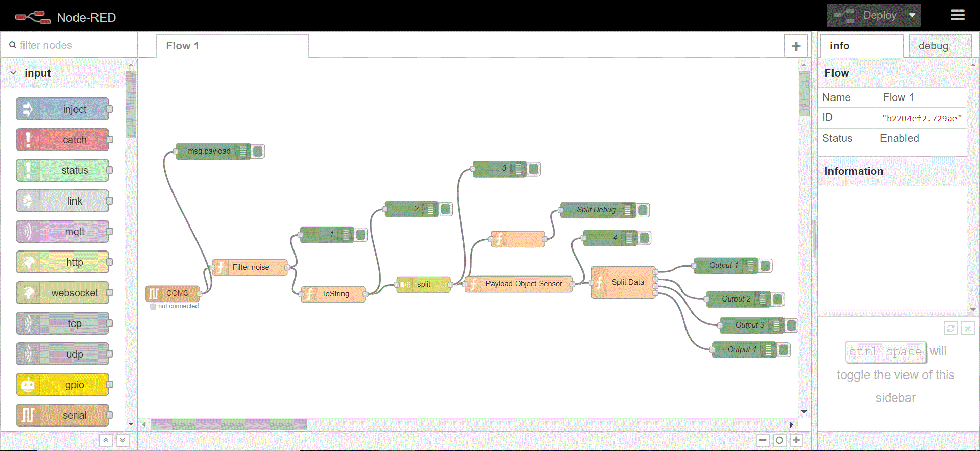Click the palette expand-all down arrows icon

tap(122, 440)
